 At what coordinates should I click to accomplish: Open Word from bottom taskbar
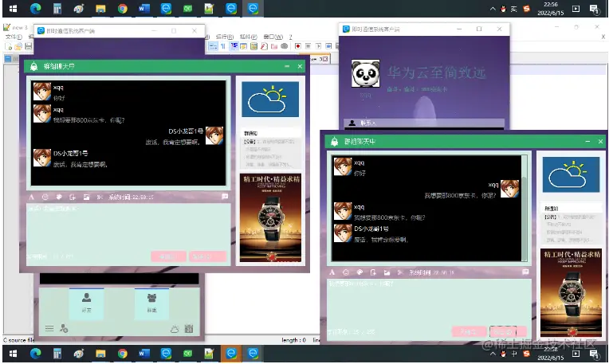tap(144, 353)
